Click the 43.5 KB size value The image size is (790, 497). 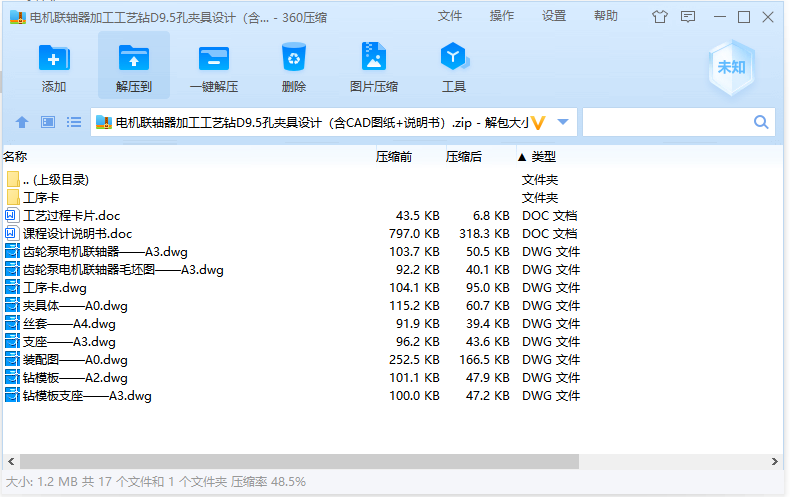point(418,216)
